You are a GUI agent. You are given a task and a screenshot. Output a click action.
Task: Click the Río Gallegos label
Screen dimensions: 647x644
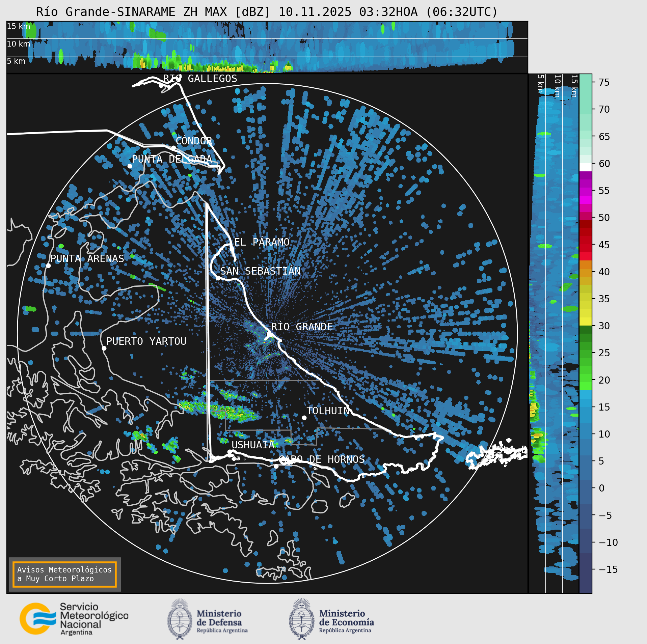pyautogui.click(x=200, y=78)
